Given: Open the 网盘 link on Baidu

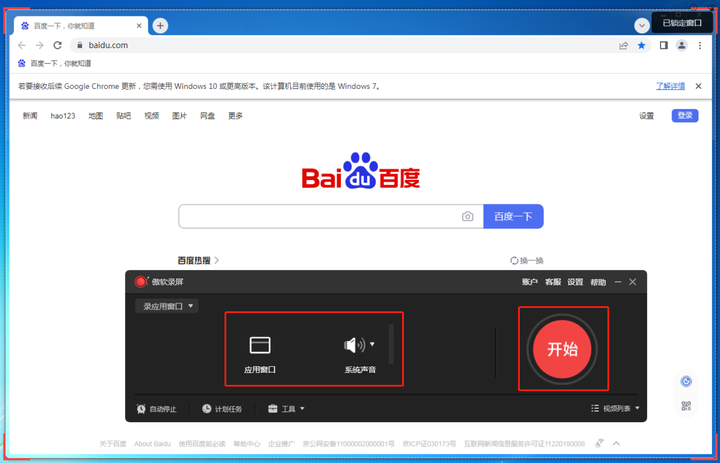Looking at the screenshot, I should coord(208,116).
